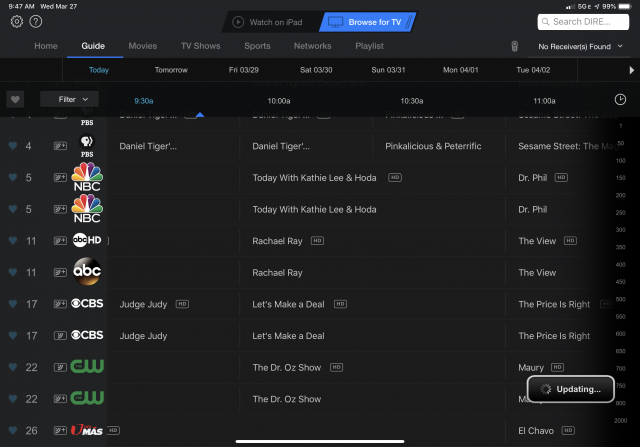This screenshot has width=640, height=447.
Task: Click the Watch on iPad button
Action: click(270, 22)
